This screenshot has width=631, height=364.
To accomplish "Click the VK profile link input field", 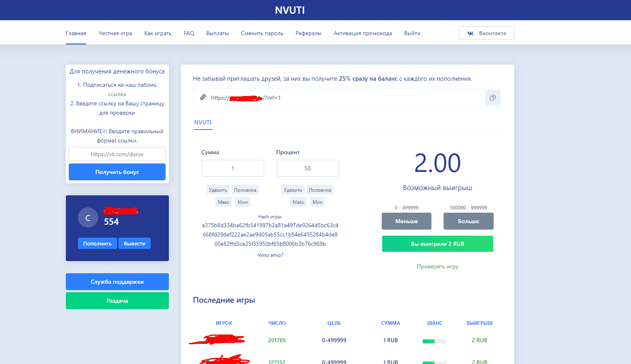I will (x=117, y=154).
